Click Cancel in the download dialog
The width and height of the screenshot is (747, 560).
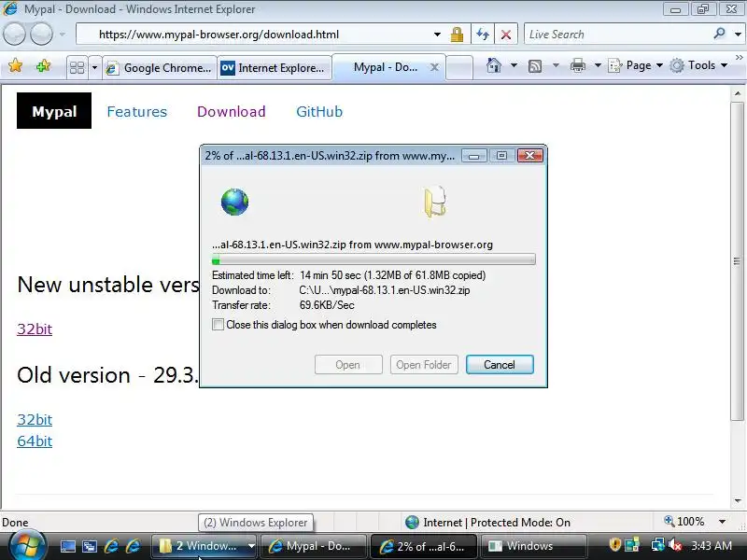pos(500,365)
